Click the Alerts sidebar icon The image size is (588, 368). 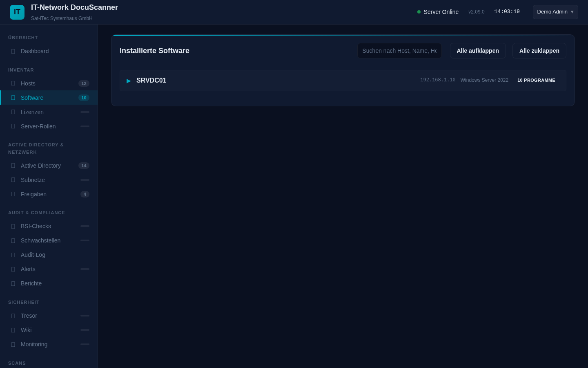click(x=13, y=269)
